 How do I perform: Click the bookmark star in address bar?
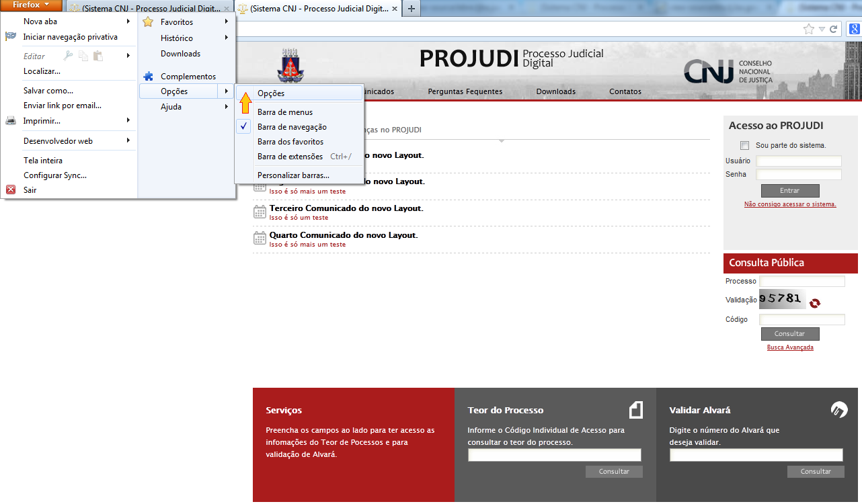pos(809,29)
